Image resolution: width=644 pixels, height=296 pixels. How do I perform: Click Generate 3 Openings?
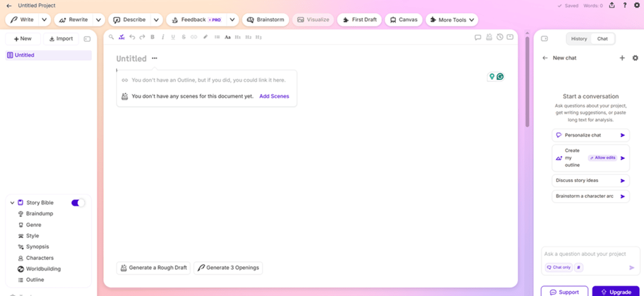pyautogui.click(x=228, y=268)
